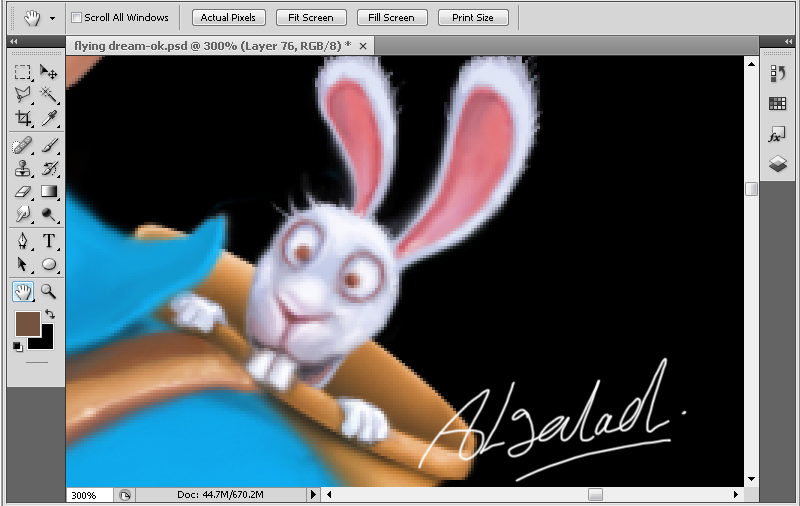Click the horizontal scroll left arrow
The image size is (800, 506).
click(x=329, y=494)
